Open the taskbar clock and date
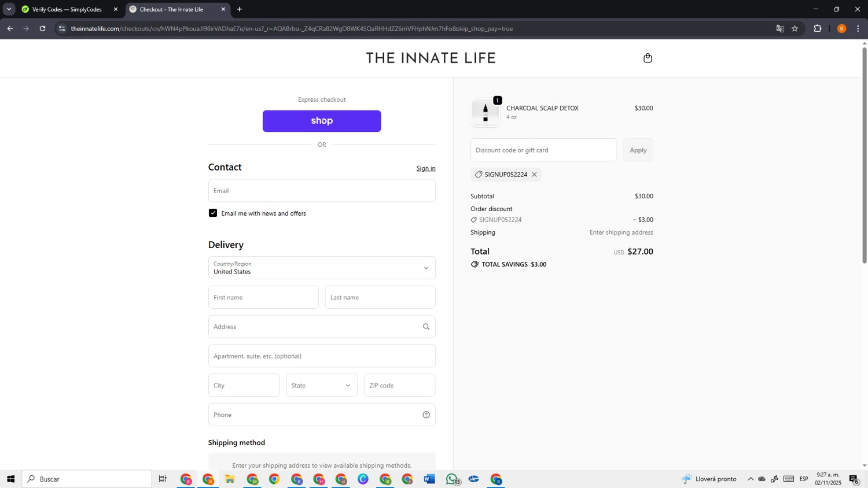 [x=828, y=479]
